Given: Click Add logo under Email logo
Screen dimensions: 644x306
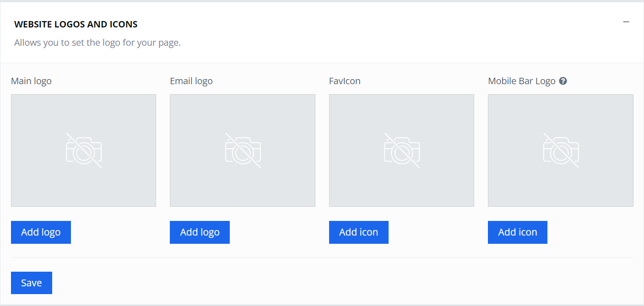Looking at the screenshot, I should 200,232.
